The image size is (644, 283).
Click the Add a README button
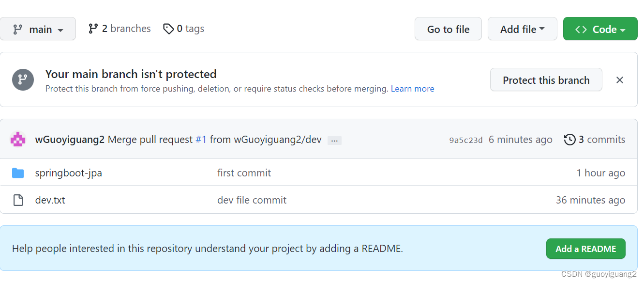tap(585, 249)
